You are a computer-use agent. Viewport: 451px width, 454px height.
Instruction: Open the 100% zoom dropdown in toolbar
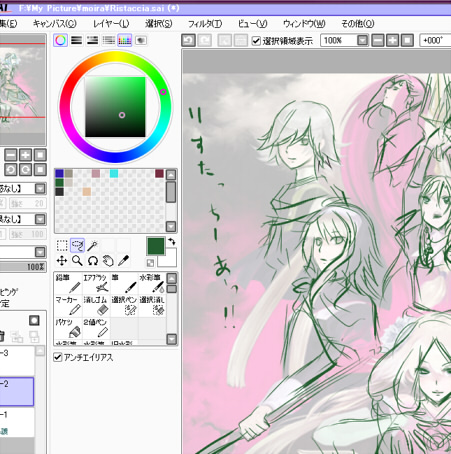[x=362, y=41]
